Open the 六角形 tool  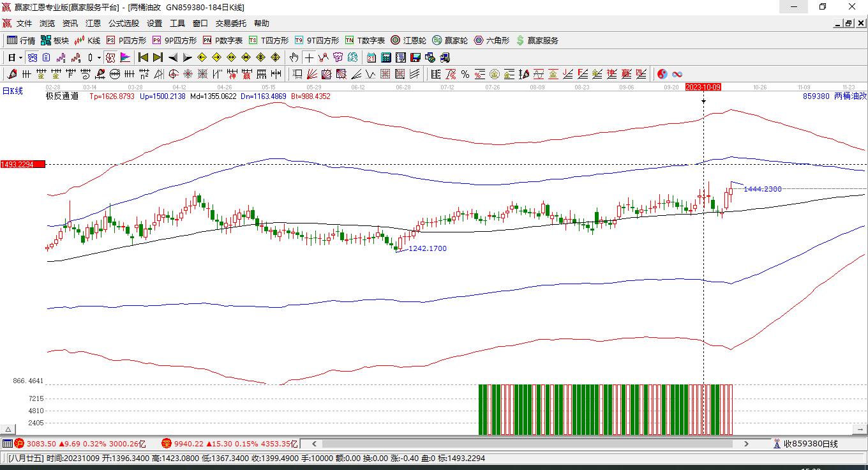pyautogui.click(x=491, y=40)
